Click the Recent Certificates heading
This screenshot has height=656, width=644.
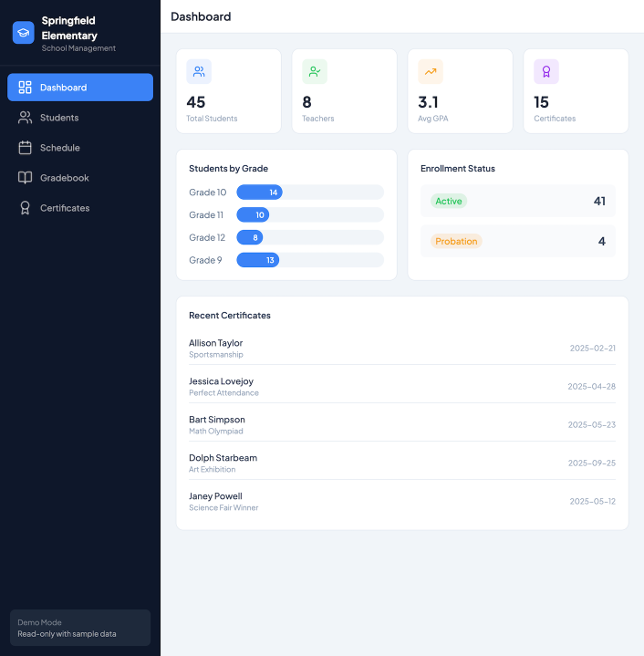230,316
